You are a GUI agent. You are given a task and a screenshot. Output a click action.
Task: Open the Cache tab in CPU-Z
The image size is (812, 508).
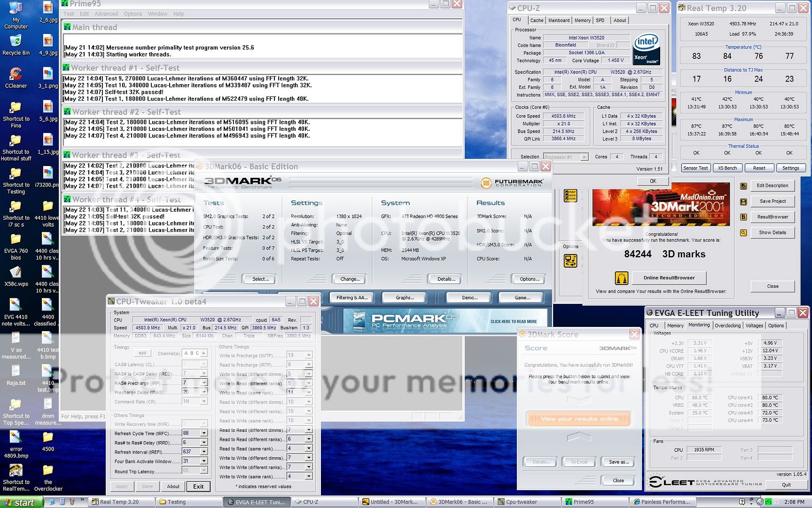tap(537, 20)
